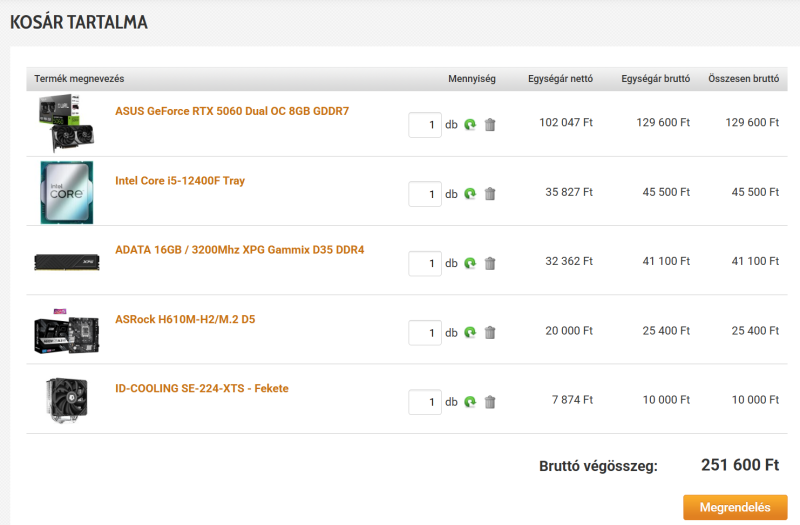
Task: Delete ASUS GeForce RTX 5060 from cart
Action: (x=490, y=124)
